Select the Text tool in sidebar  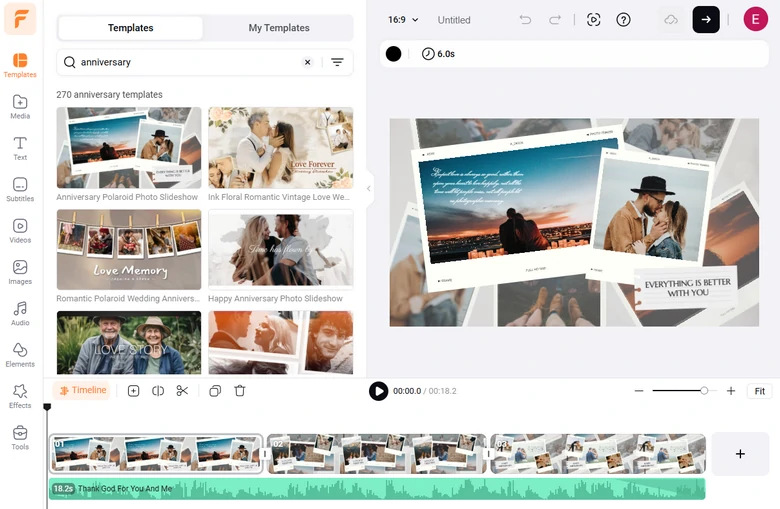tap(20, 148)
